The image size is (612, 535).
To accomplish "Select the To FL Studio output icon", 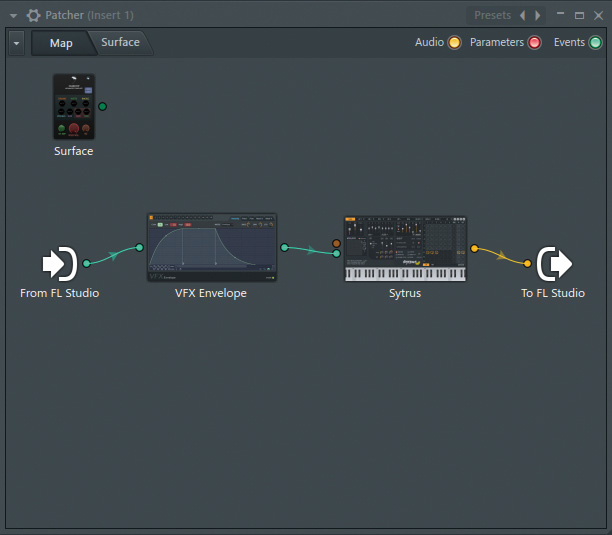I will pyautogui.click(x=554, y=264).
